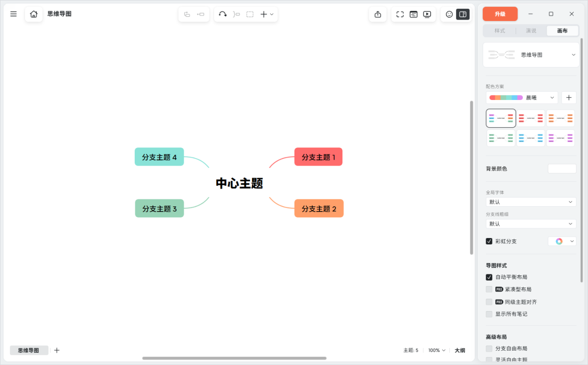
Task: Select the red 分支主题 1 node
Action: click(x=318, y=157)
